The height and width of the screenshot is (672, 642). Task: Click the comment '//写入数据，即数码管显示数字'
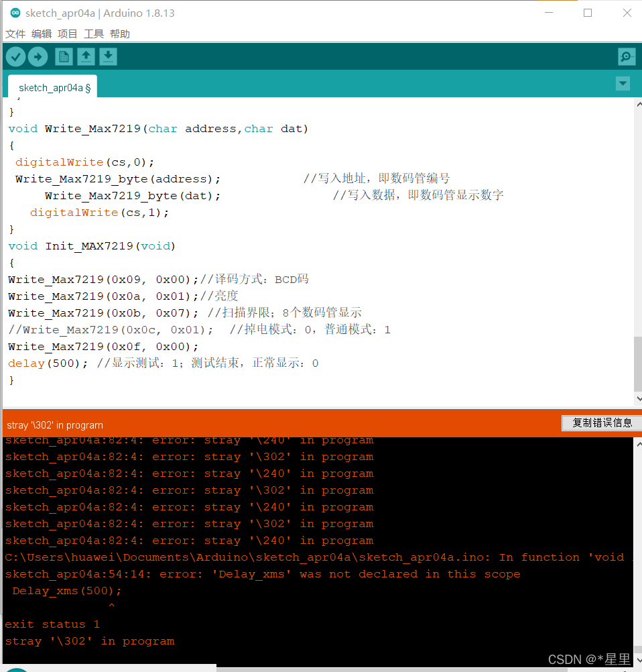[x=418, y=195]
